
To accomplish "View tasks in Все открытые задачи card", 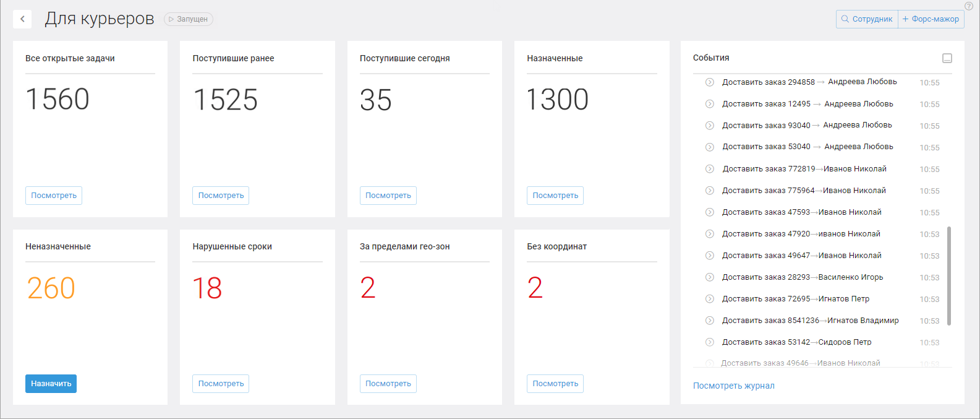I will (x=54, y=196).
